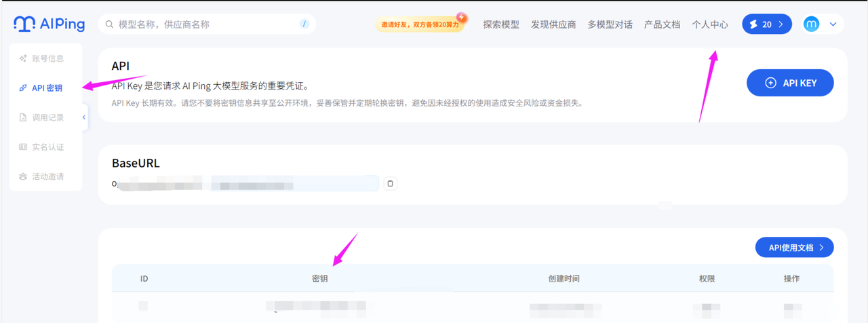
Task: Copy the BaseURL with the clipboard icon
Action: pyautogui.click(x=390, y=183)
